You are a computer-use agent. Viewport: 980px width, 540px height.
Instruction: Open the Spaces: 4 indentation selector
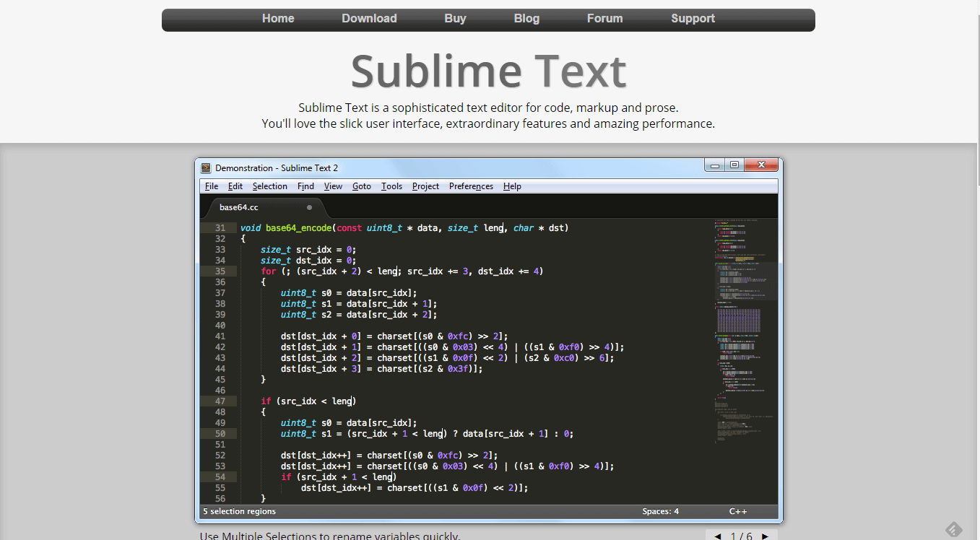[660, 511]
